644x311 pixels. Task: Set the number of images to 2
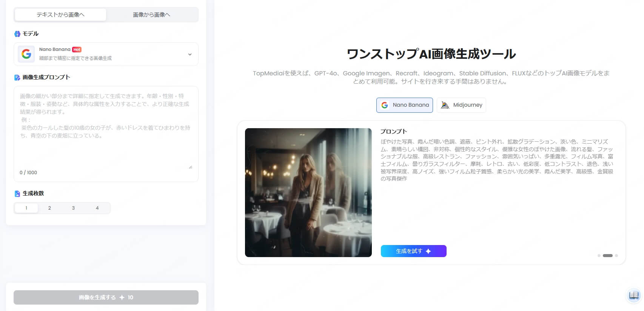tap(49, 208)
